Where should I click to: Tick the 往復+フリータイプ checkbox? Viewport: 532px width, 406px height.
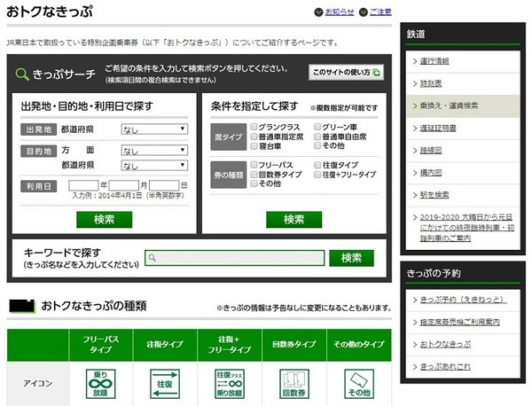coord(317,175)
